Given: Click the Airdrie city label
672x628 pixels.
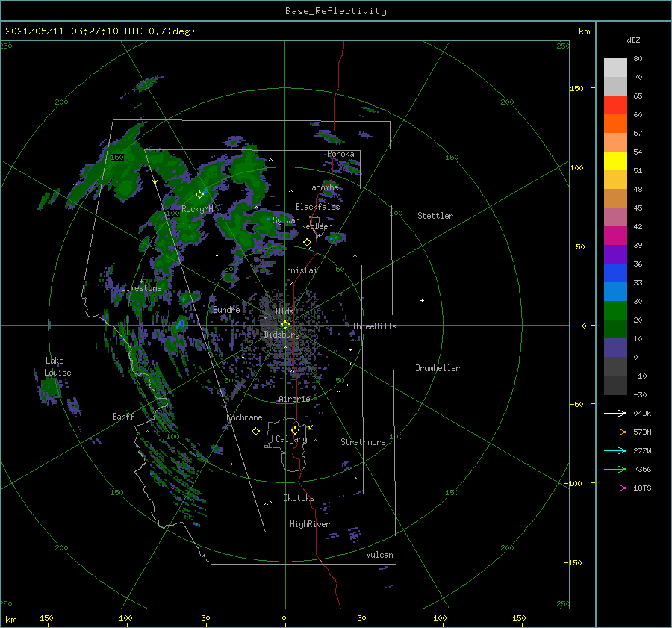Looking at the screenshot, I should tap(294, 399).
